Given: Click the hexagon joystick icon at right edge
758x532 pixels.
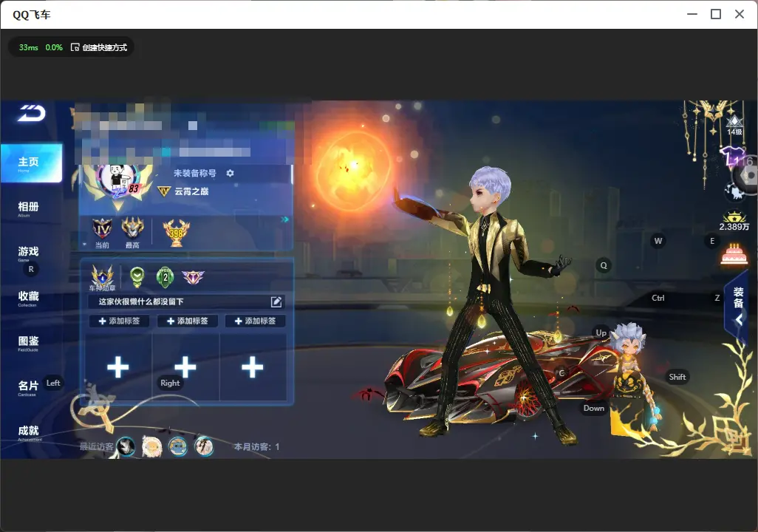Looking at the screenshot, I should point(748,176).
